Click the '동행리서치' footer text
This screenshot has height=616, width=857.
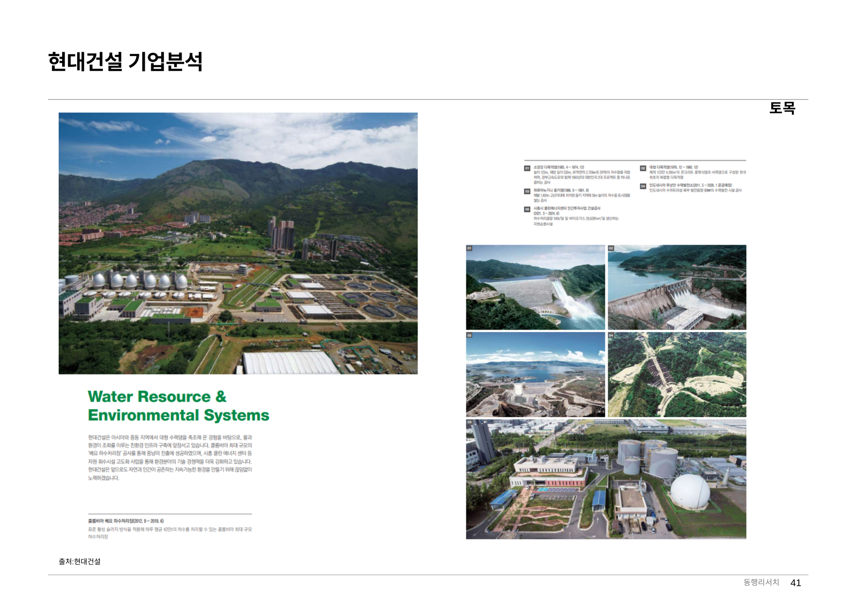pos(761,582)
